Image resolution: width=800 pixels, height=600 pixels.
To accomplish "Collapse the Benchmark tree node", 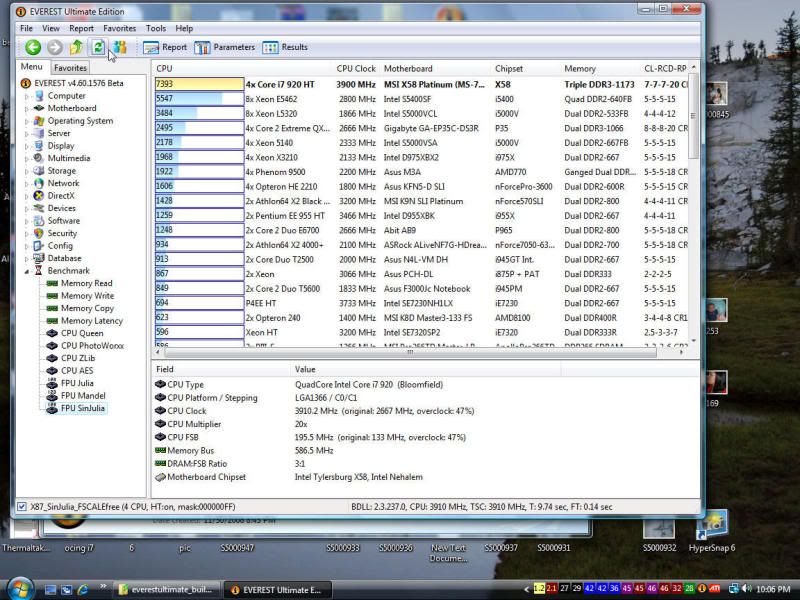I will pyautogui.click(x=27, y=271).
